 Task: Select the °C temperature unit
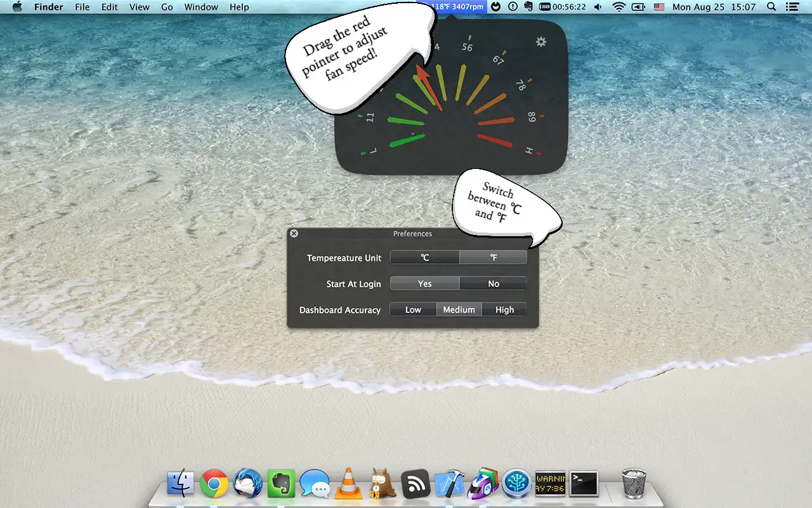[424, 257]
